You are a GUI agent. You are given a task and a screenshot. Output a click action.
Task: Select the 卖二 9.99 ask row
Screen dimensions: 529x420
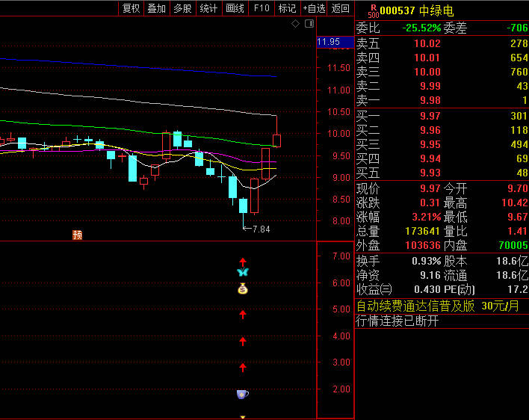[x=442, y=86]
